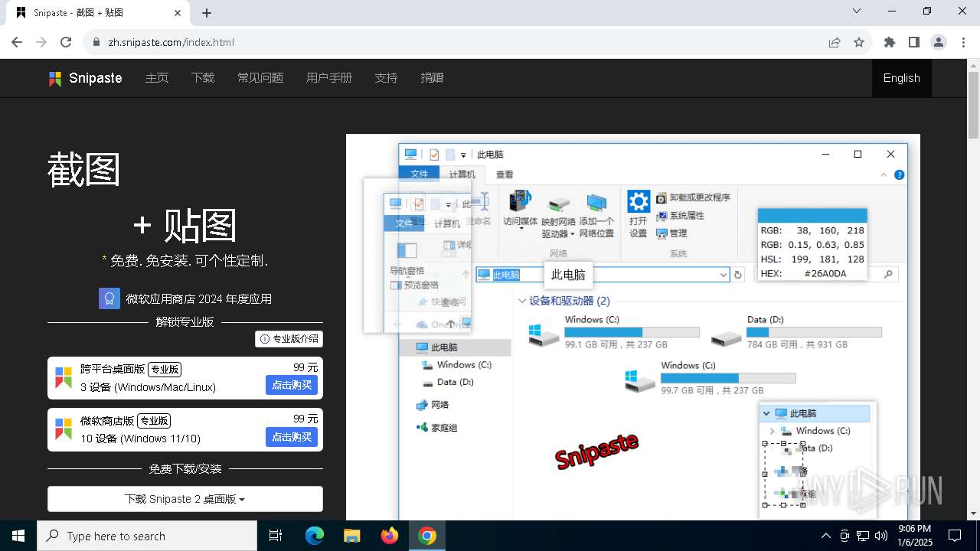Share this page icon in address bar

point(835,42)
